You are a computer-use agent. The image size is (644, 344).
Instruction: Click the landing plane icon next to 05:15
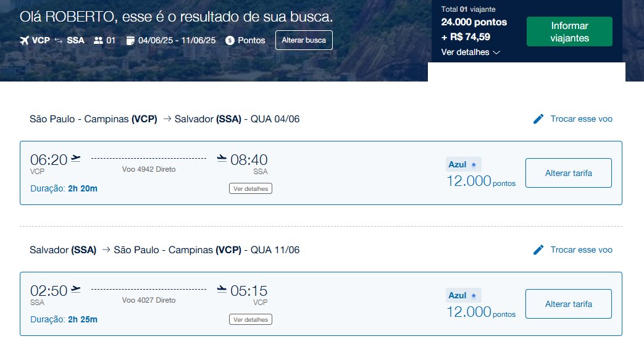222,289
